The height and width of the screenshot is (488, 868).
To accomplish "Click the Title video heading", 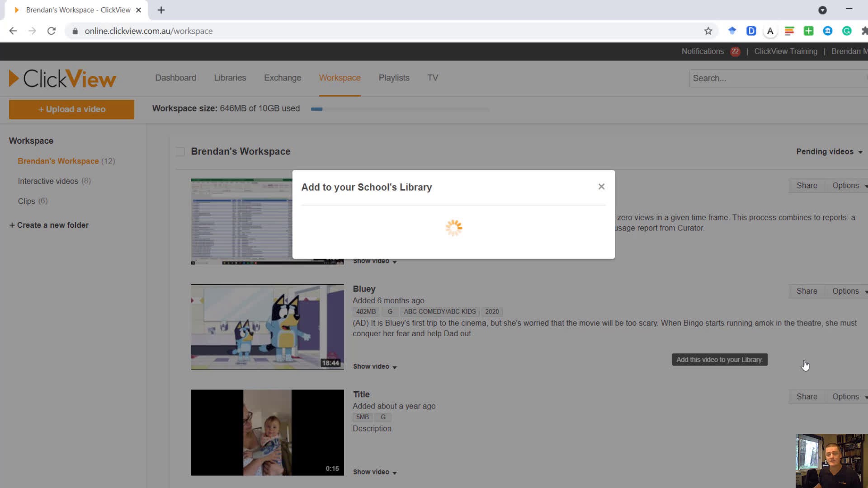I will coord(361,394).
